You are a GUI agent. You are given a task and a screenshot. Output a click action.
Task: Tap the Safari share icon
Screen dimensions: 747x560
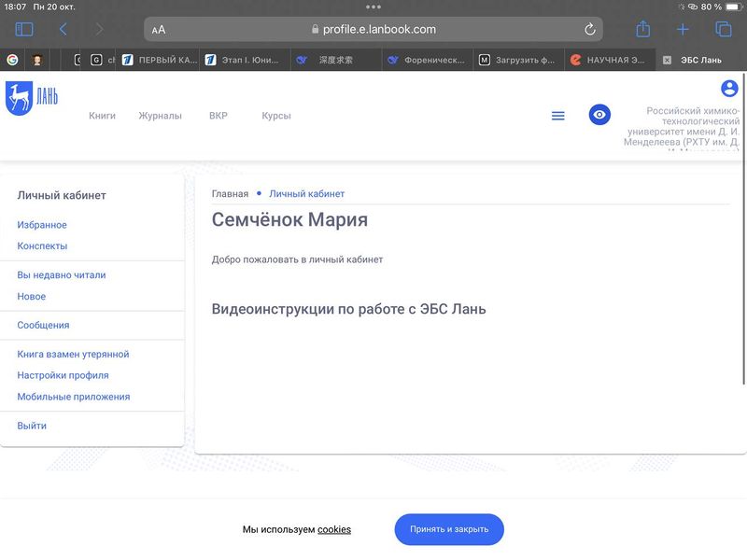tap(642, 30)
